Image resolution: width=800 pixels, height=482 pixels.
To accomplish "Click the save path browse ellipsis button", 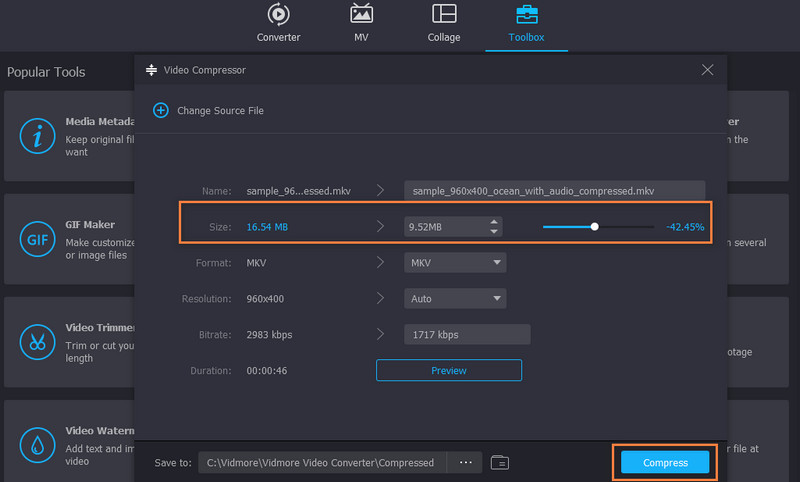I will [465, 462].
